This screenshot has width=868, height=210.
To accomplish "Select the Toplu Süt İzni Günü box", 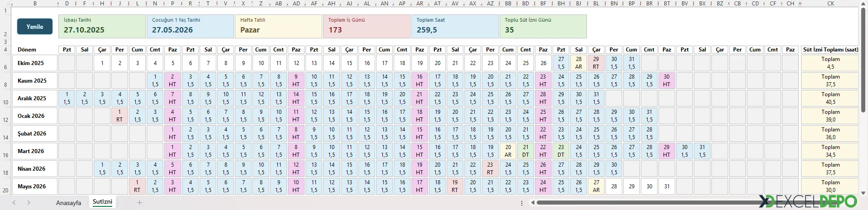I will [x=543, y=27].
